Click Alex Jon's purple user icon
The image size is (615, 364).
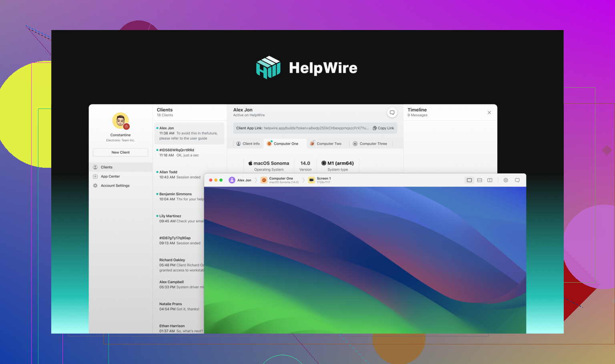tap(232, 180)
